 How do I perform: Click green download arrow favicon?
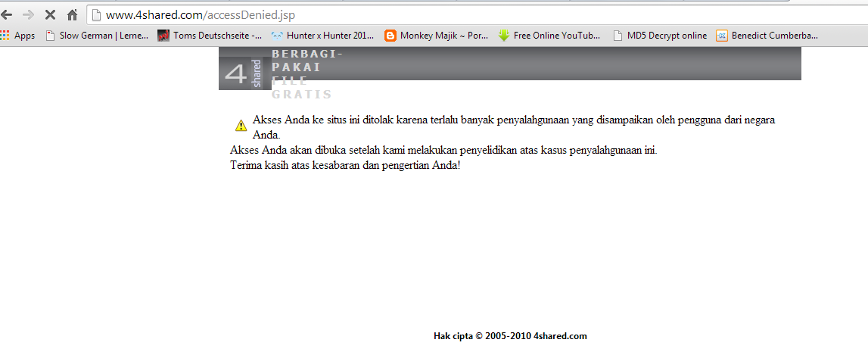point(503,36)
